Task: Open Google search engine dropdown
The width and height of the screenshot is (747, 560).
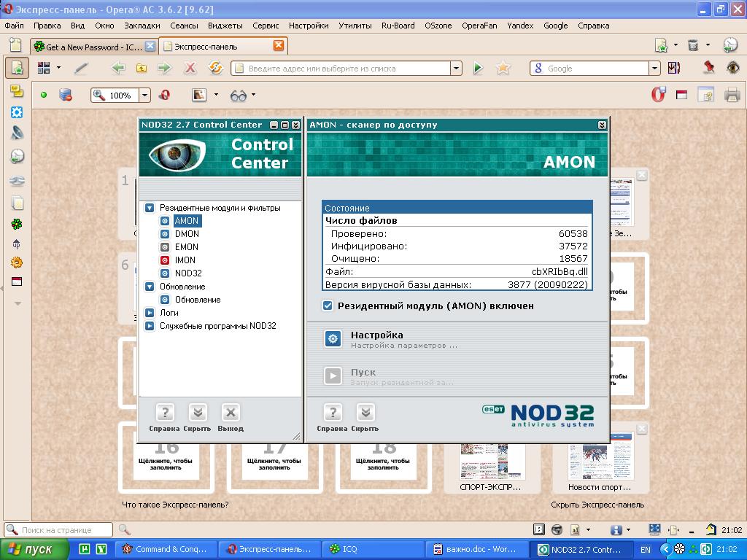Action: 654,69
